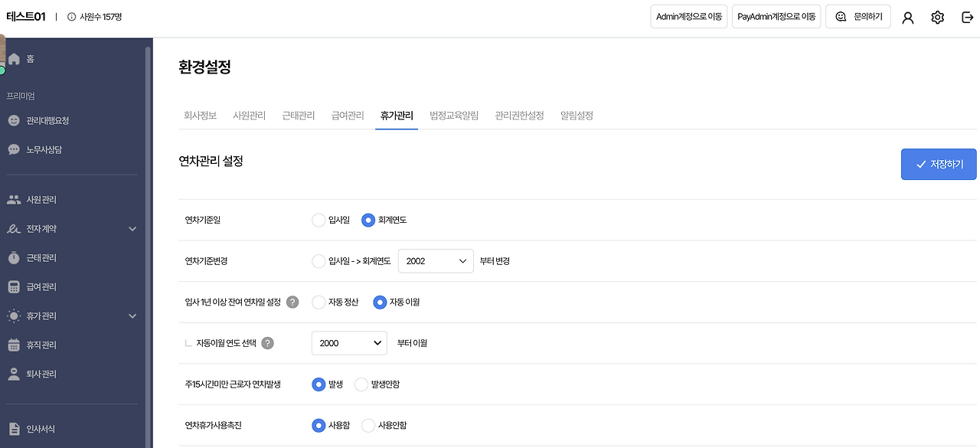Select 회계연도 for 연차기준일

pos(368,220)
